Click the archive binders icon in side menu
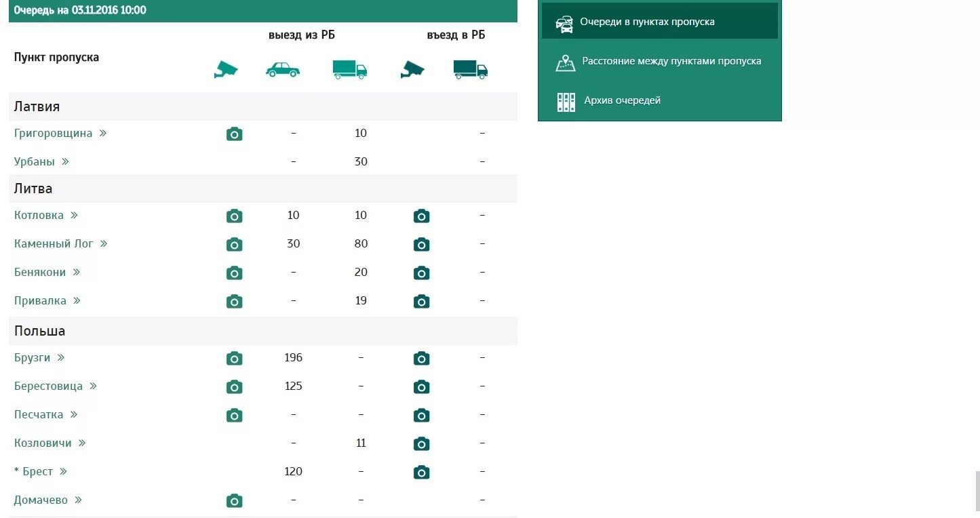The image size is (980, 518). click(566, 102)
